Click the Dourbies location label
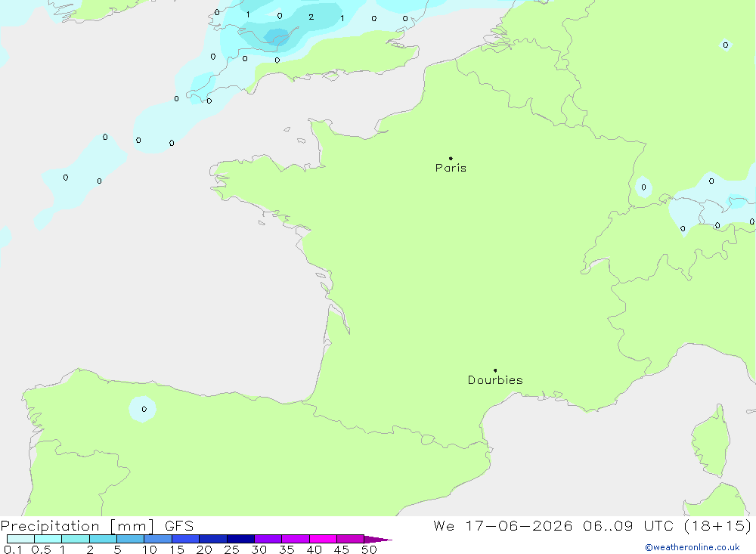The width and height of the screenshot is (756, 554). click(495, 380)
